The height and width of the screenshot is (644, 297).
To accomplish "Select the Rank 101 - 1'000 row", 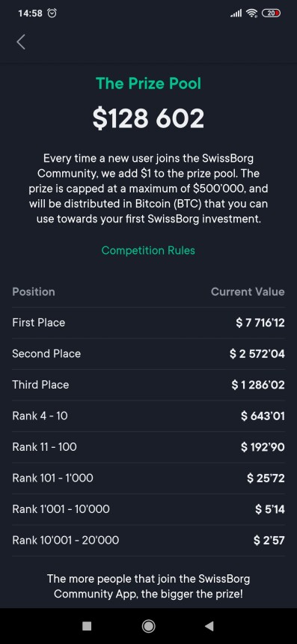I will [x=148, y=479].
